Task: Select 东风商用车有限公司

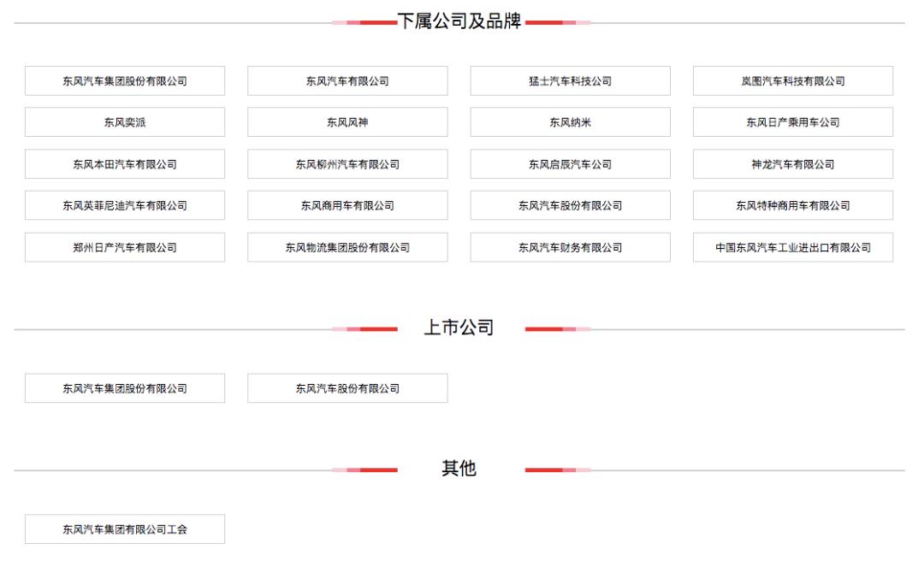Action: pyautogui.click(x=347, y=205)
